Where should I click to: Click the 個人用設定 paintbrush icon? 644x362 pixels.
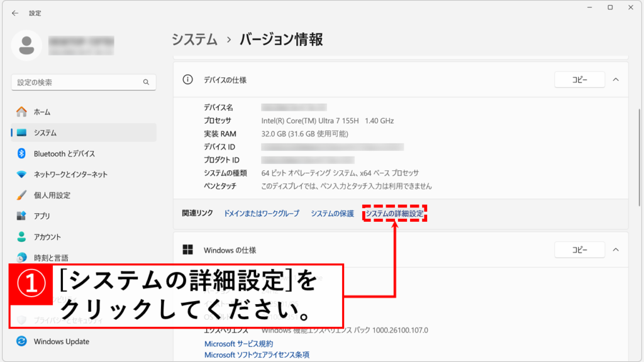(22, 195)
